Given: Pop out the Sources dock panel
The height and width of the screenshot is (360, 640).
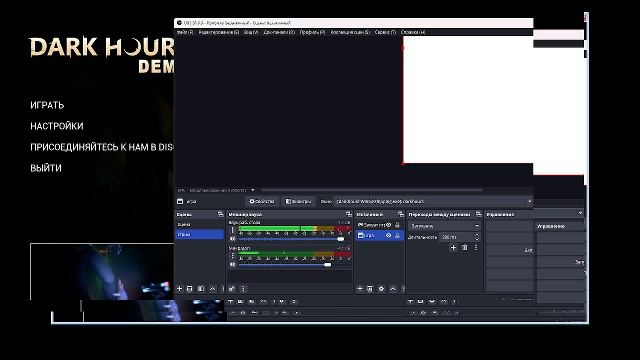Looking at the screenshot, I should pyautogui.click(x=400, y=214).
